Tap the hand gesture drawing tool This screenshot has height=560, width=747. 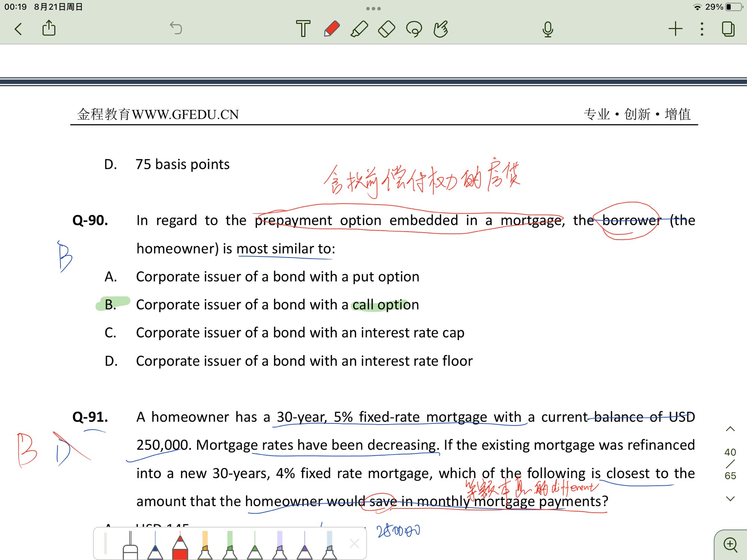coord(441,29)
